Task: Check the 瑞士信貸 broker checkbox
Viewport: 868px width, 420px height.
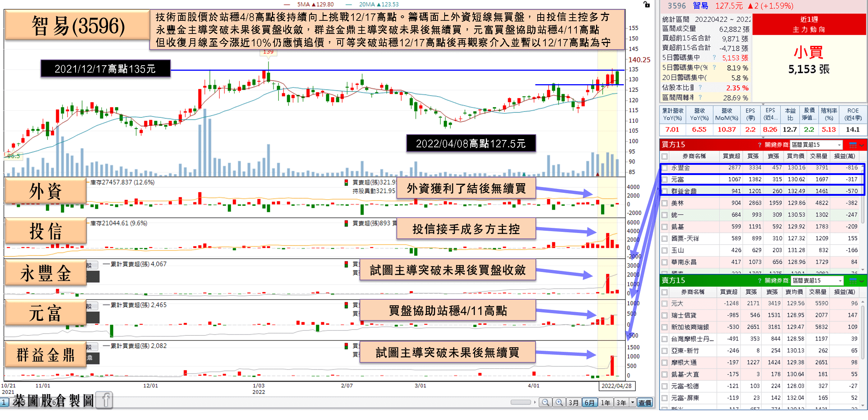Action: pyautogui.click(x=665, y=316)
